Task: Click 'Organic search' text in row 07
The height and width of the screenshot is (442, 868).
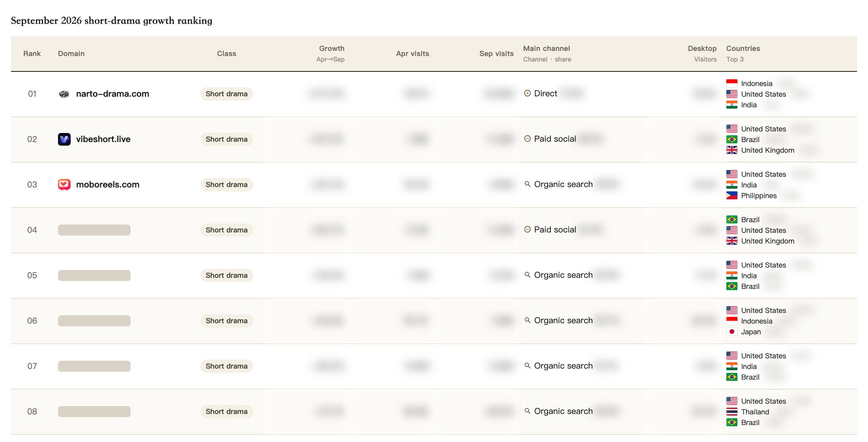Action: click(x=563, y=366)
